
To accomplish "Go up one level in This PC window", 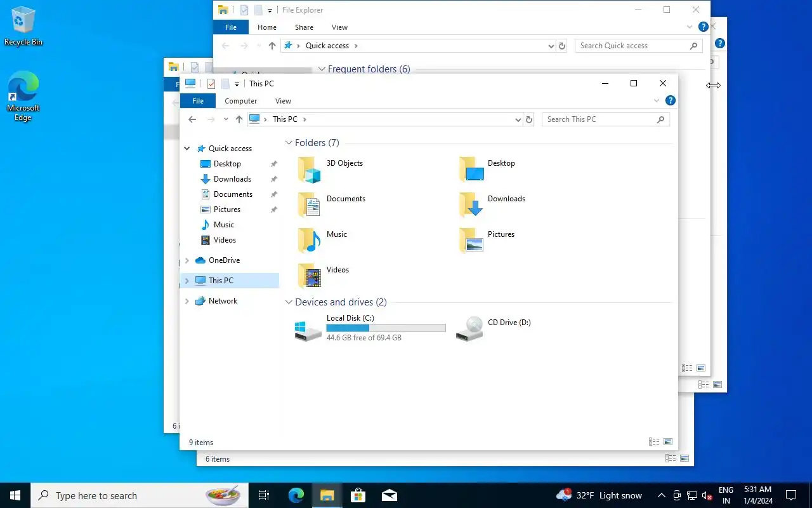I will coord(239,119).
